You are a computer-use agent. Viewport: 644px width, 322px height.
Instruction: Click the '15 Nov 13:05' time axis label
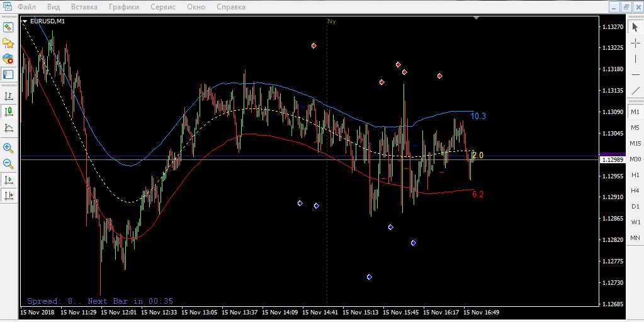click(199, 313)
